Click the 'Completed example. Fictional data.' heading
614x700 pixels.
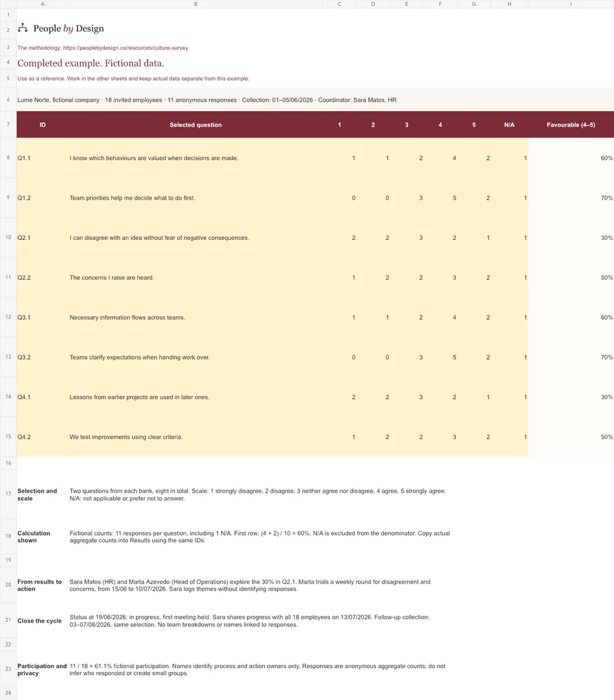[x=91, y=63]
